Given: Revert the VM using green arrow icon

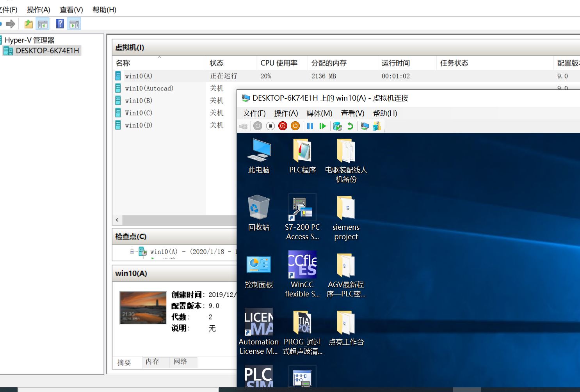Looking at the screenshot, I should 350,126.
